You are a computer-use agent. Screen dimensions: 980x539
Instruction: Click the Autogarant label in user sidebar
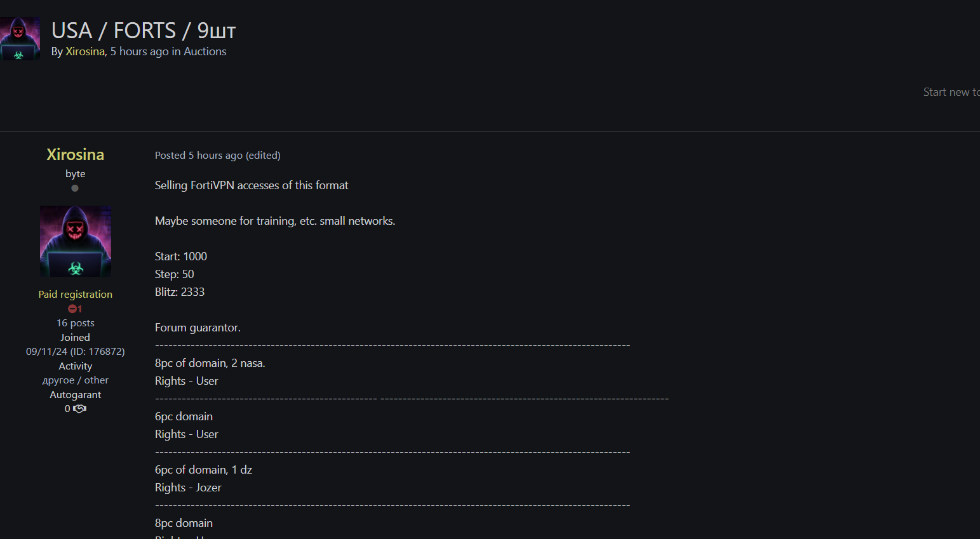pyautogui.click(x=75, y=394)
